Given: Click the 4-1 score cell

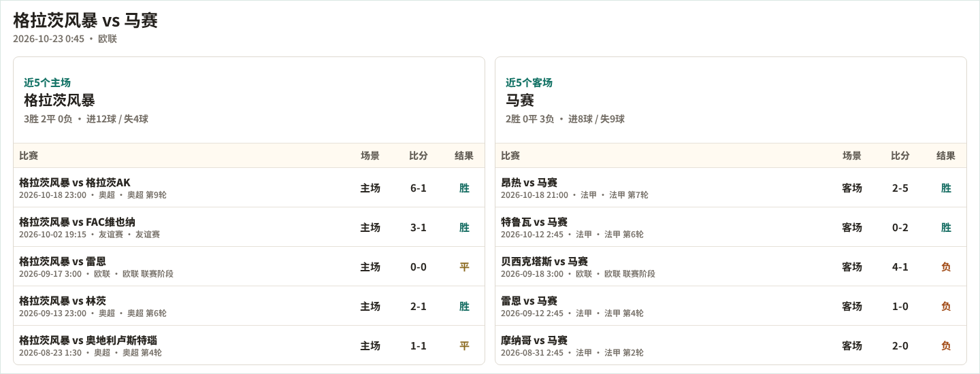Looking at the screenshot, I should coord(900,267).
